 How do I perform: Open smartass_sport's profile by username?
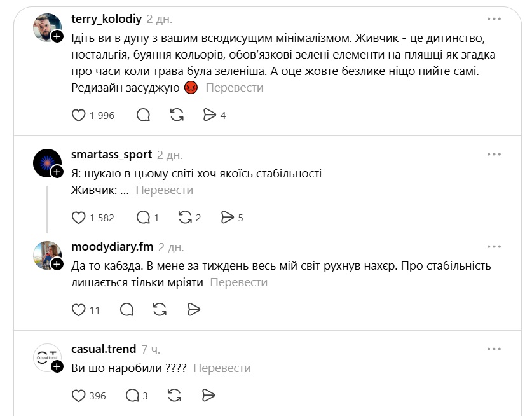(112, 155)
